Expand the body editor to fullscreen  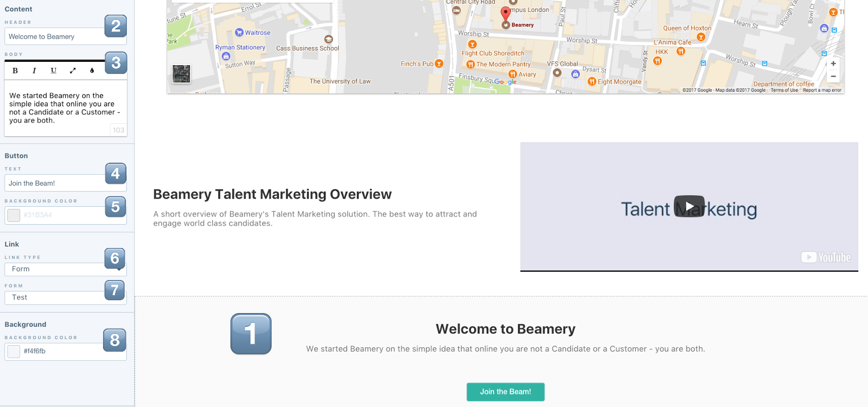point(73,71)
